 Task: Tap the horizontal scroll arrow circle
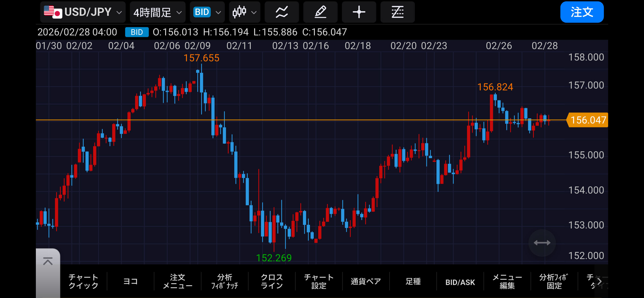click(x=542, y=243)
